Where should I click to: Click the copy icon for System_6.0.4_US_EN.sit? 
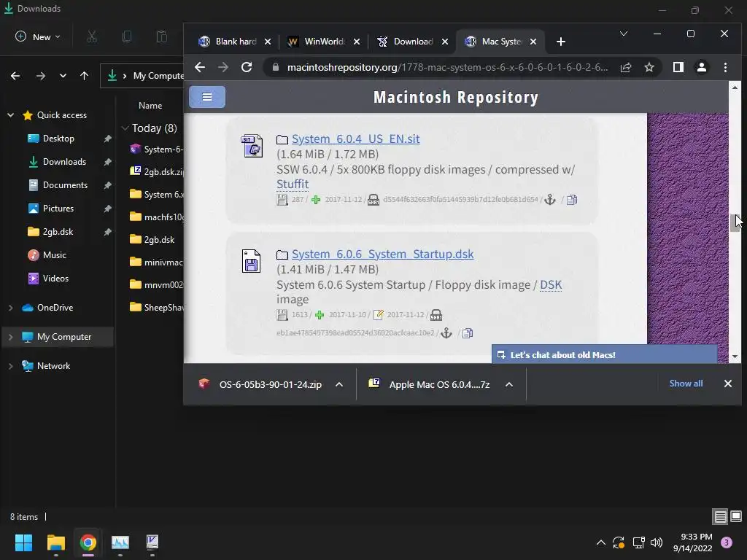pyautogui.click(x=572, y=200)
